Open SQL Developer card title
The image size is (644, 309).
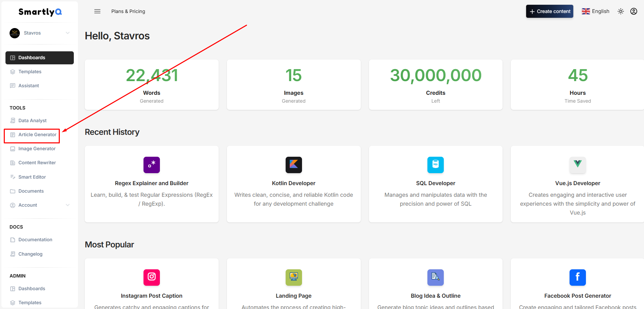(436, 183)
